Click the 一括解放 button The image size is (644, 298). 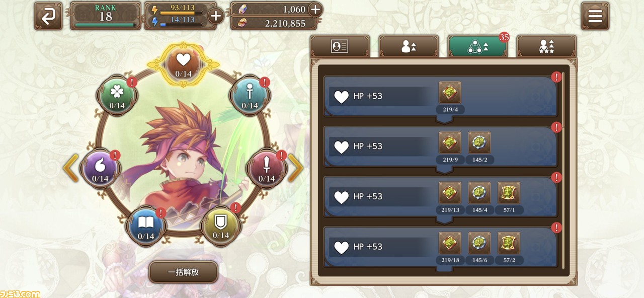[x=184, y=272]
